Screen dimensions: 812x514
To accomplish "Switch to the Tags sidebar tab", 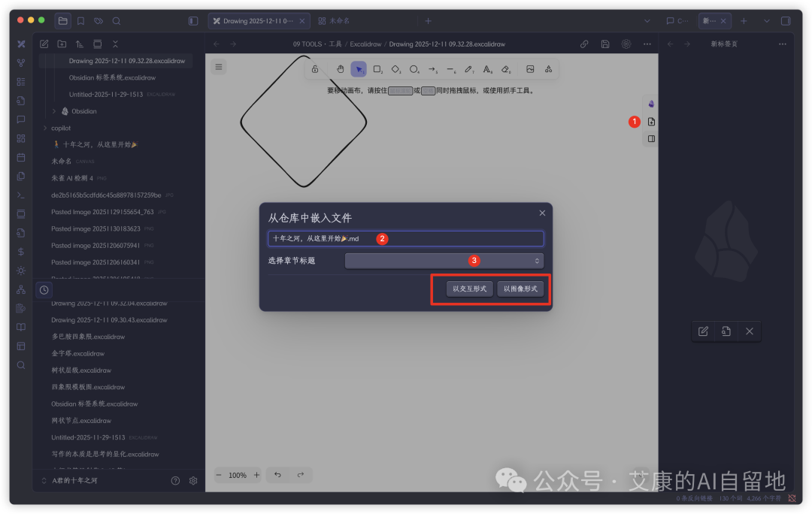I will tap(98, 21).
